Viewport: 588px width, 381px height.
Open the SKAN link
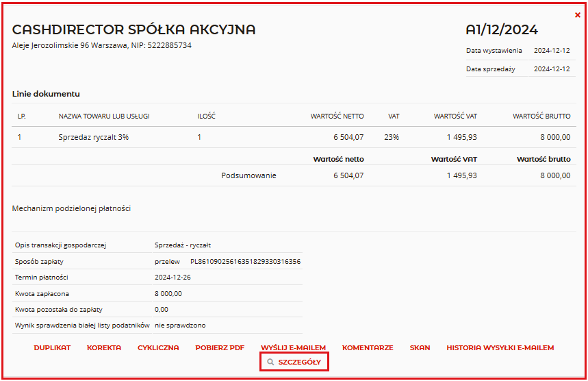(420, 347)
